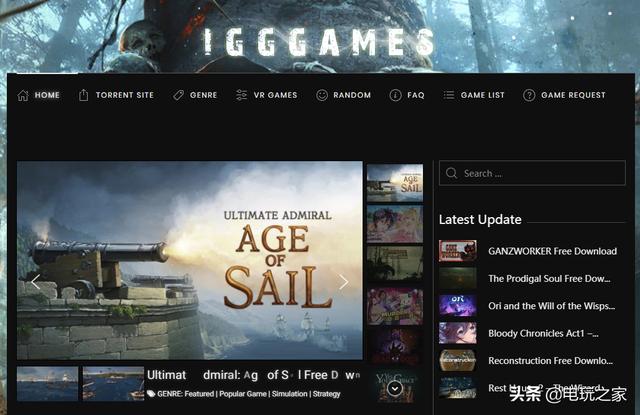Click second ship screenshot below banner
The height and width of the screenshot is (415, 640).
pyautogui.click(x=113, y=384)
